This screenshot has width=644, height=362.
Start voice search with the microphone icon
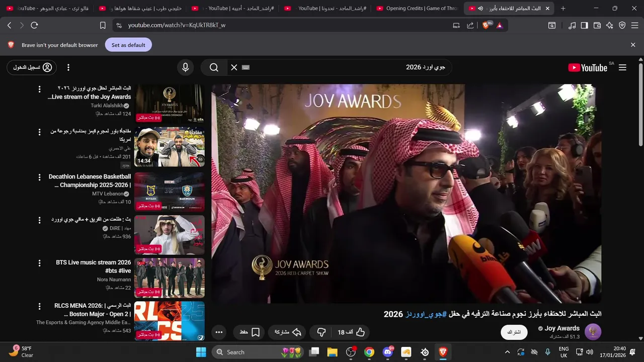[x=186, y=67]
